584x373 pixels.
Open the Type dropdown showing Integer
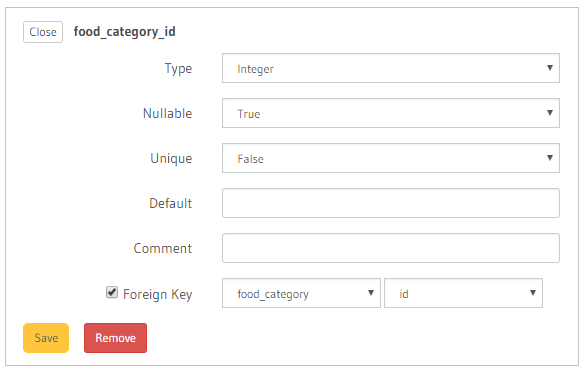point(391,68)
